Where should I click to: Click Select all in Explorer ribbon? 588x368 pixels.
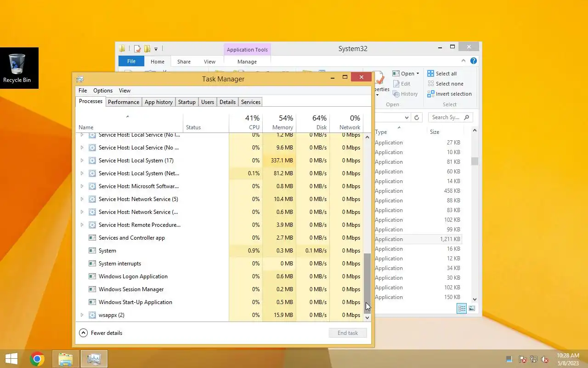coord(442,74)
